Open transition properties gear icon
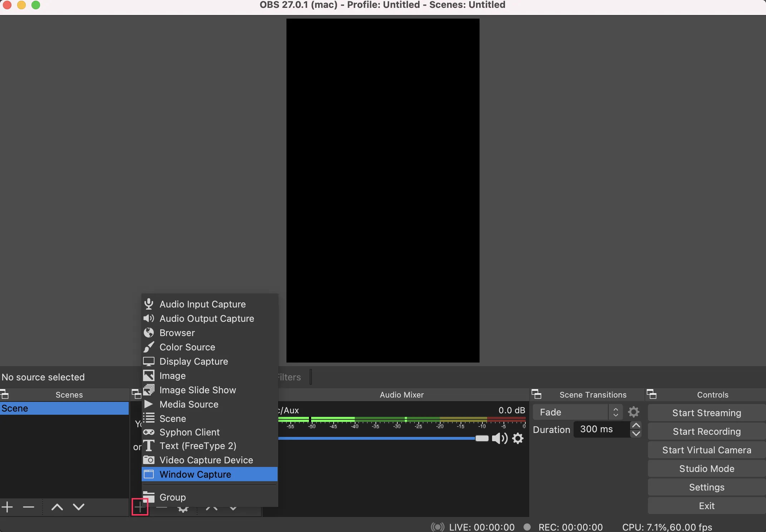This screenshot has width=766, height=532. [x=634, y=412]
